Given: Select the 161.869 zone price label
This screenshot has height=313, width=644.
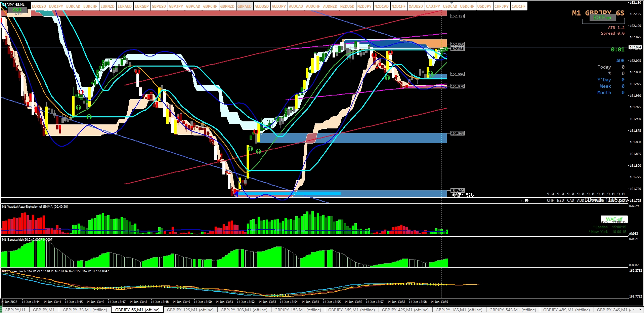Looking at the screenshot, I should (x=458, y=133).
